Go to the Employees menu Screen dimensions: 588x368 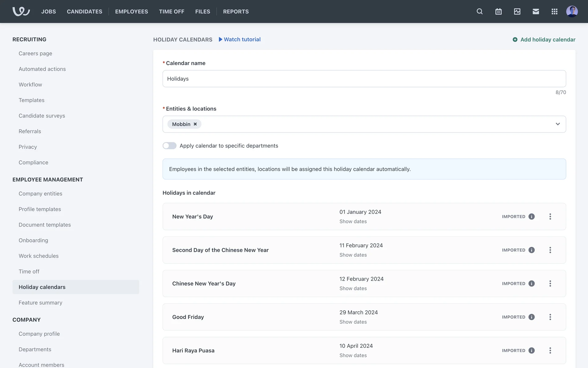[x=131, y=11]
